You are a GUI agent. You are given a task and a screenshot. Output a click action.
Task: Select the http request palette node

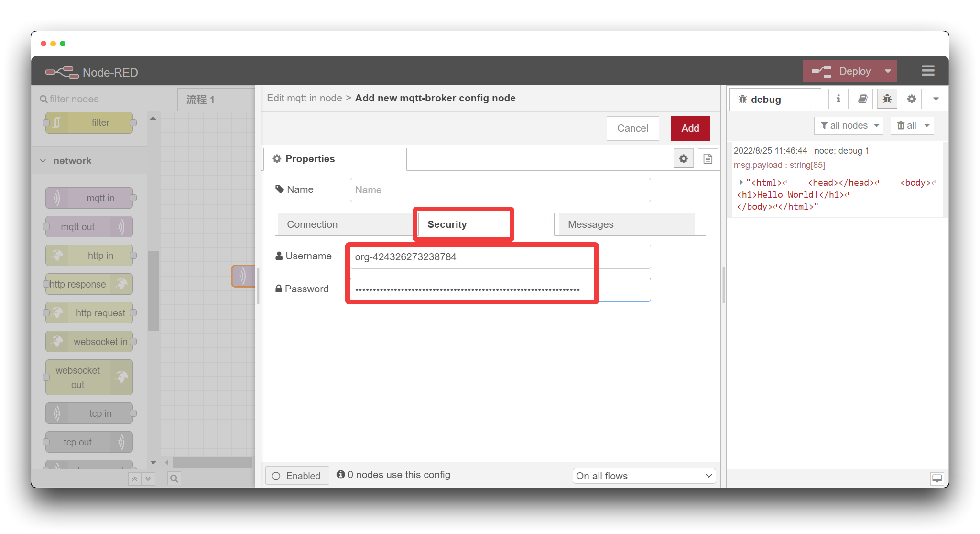89,312
